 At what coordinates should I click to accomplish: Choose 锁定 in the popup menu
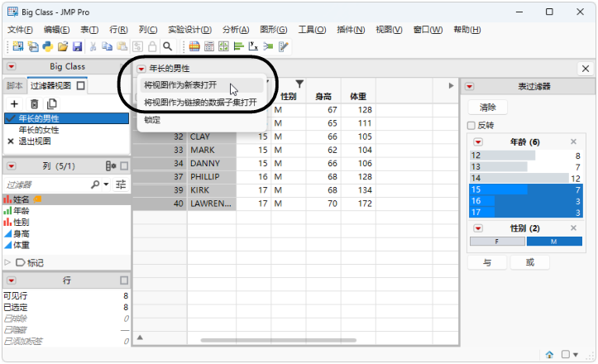coord(201,120)
